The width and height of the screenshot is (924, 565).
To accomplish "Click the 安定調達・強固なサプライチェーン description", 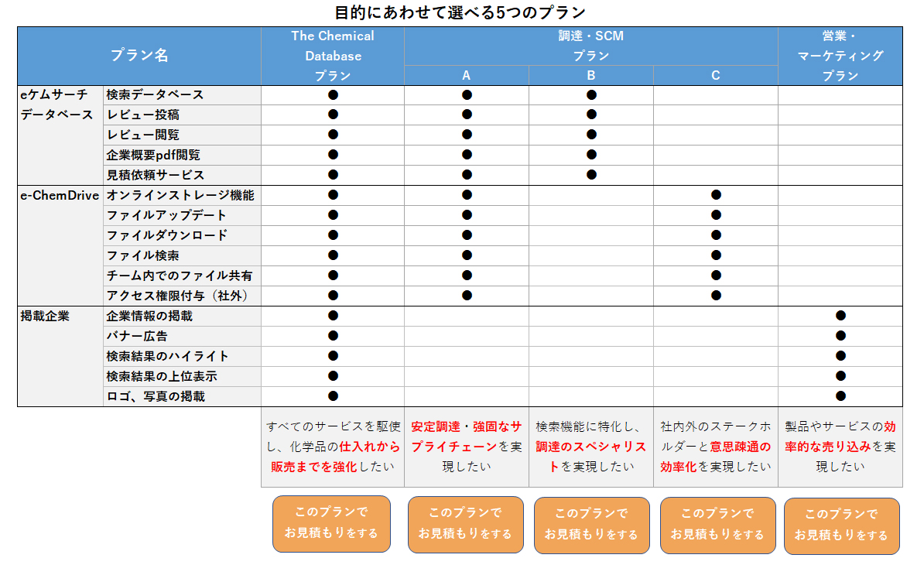I will 467,447.
